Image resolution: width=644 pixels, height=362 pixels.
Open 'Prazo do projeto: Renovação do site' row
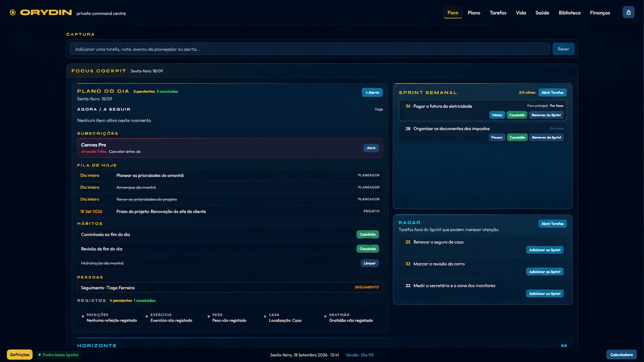(230, 211)
